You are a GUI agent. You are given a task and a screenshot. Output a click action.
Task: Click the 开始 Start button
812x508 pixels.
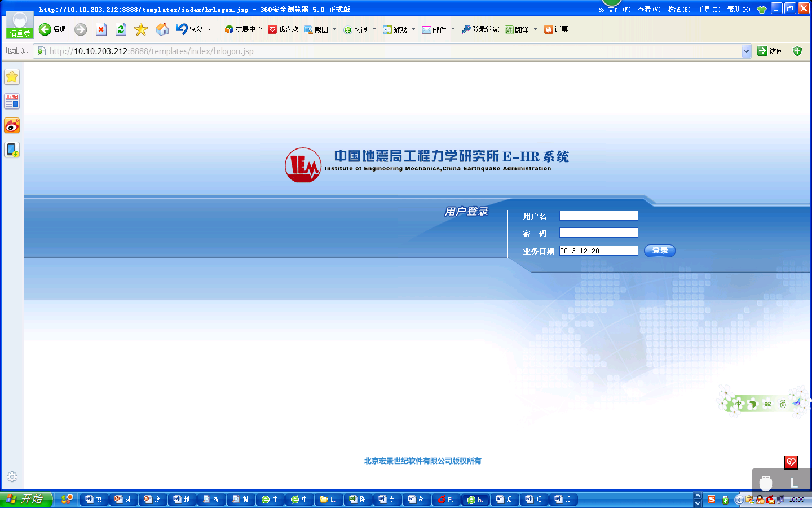[26, 500]
